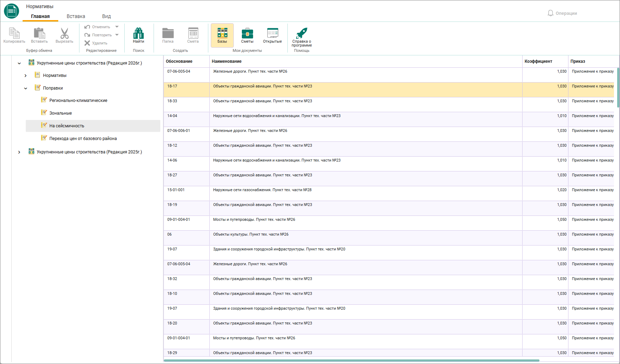This screenshot has width=620, height=364.
Task: Collapse the Поправки tree node
Action: coord(25,89)
